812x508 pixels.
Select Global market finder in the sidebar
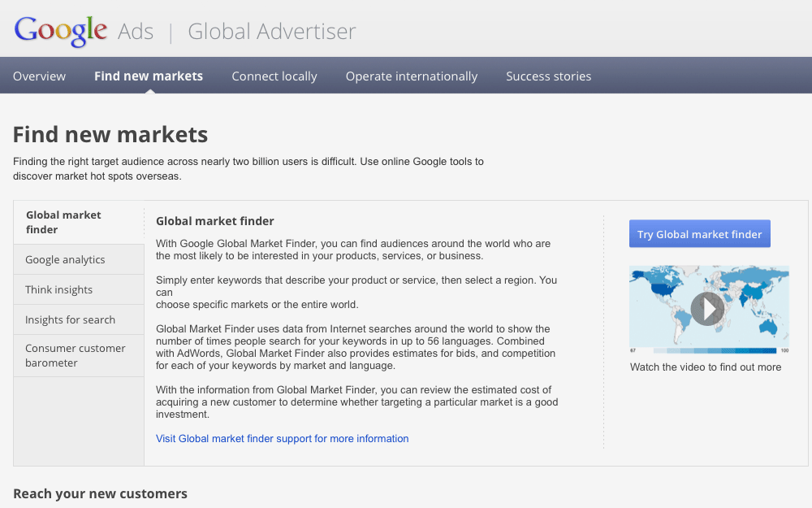[63, 222]
